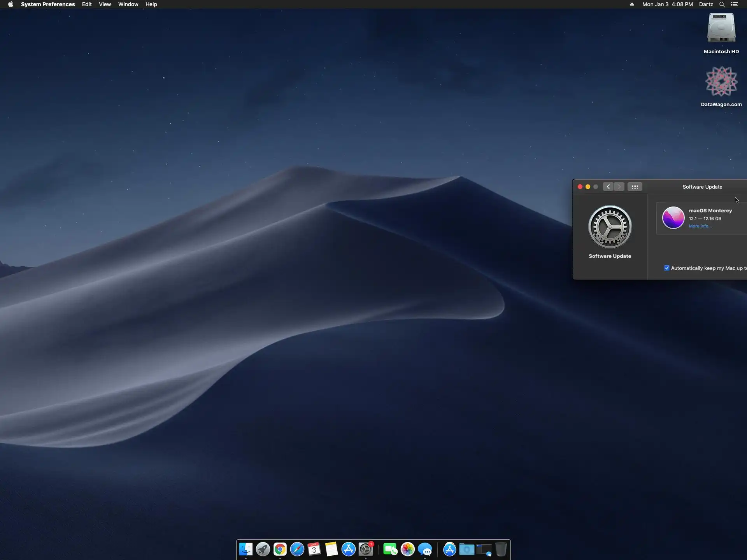This screenshot has height=560, width=747.
Task: Open Spotlight search in the menu bar
Action: coord(722,4)
